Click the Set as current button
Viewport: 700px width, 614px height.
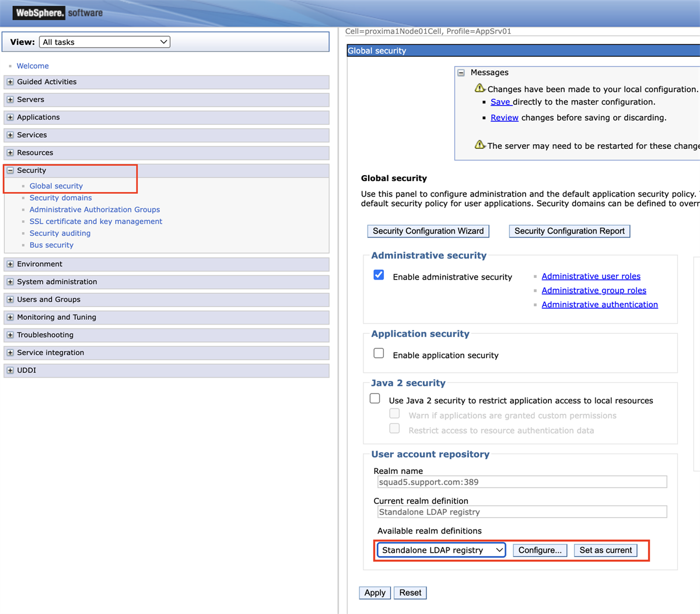click(x=605, y=550)
